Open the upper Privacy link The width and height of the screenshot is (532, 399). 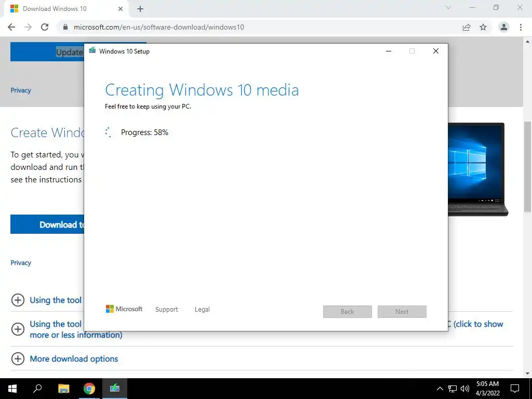click(21, 90)
